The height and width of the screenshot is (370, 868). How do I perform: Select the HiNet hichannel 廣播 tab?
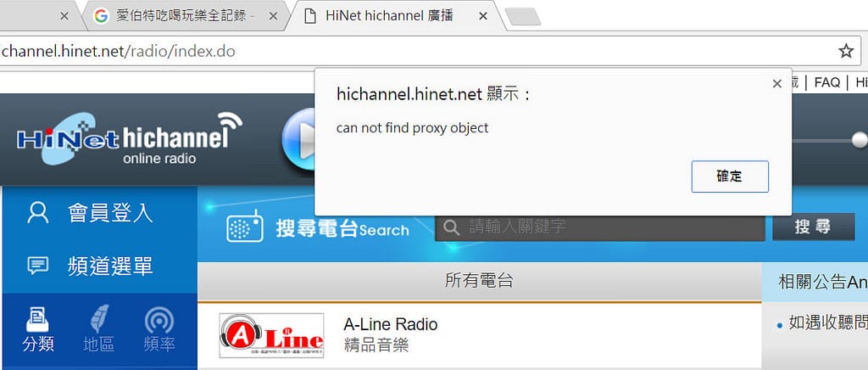tap(389, 16)
